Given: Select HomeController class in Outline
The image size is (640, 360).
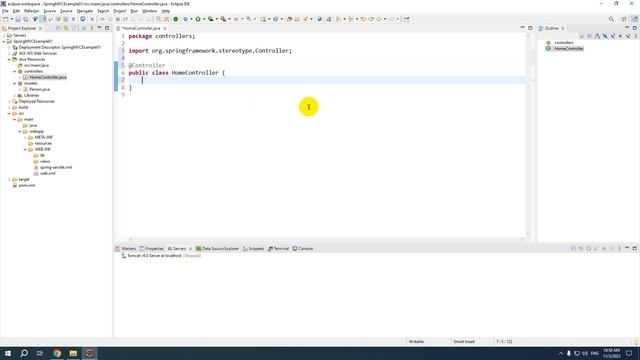Looking at the screenshot, I should tap(568, 49).
